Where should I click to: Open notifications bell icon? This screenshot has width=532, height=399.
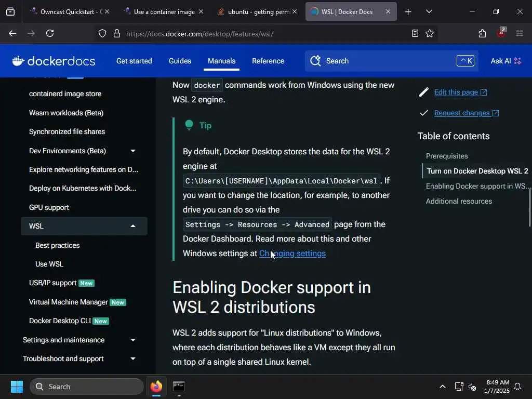(x=517, y=387)
